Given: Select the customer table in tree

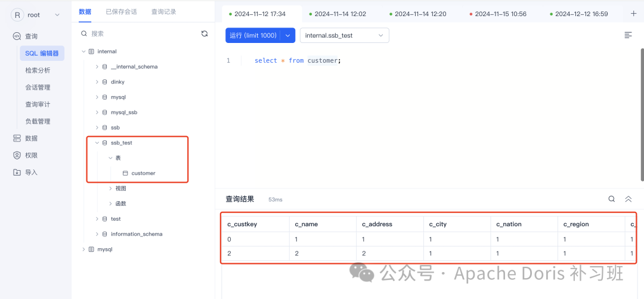Looking at the screenshot, I should (x=143, y=173).
